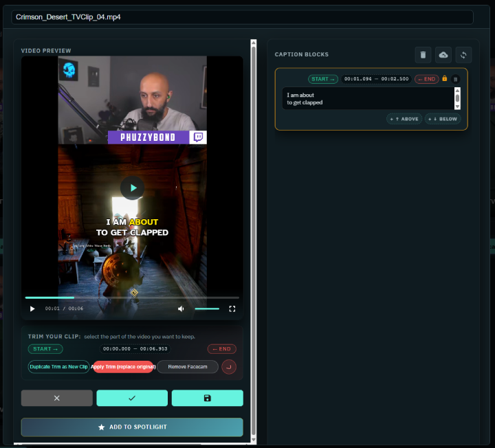Image resolution: width=495 pixels, height=448 pixels.
Task: Set caption END time button
Action: coord(426,79)
